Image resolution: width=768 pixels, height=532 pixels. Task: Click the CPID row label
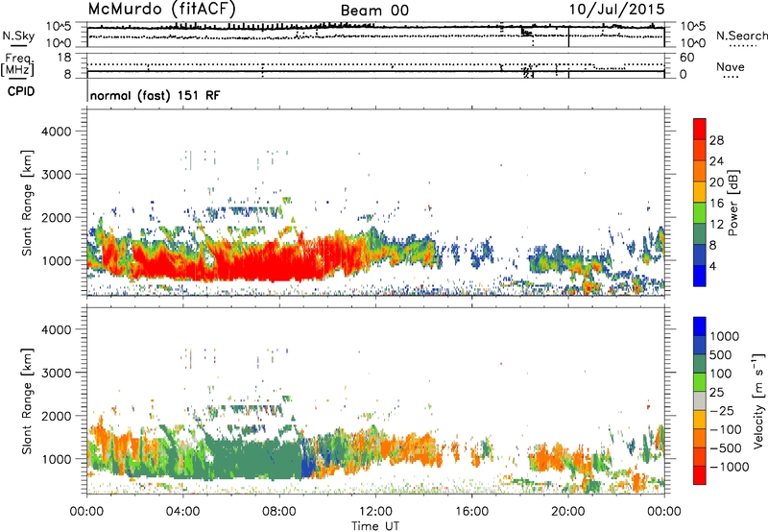(21, 91)
